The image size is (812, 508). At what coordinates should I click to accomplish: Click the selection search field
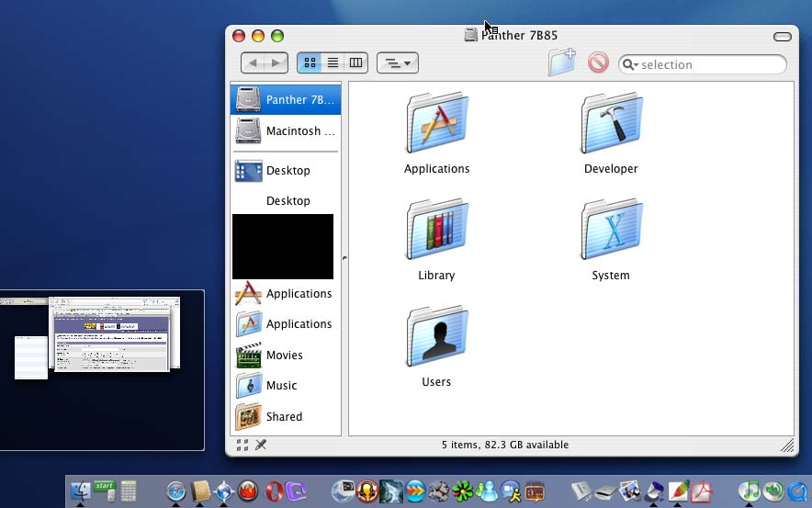707,64
